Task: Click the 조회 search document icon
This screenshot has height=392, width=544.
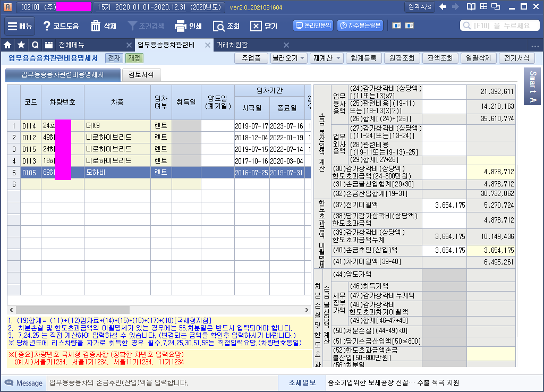Action: coord(219,26)
